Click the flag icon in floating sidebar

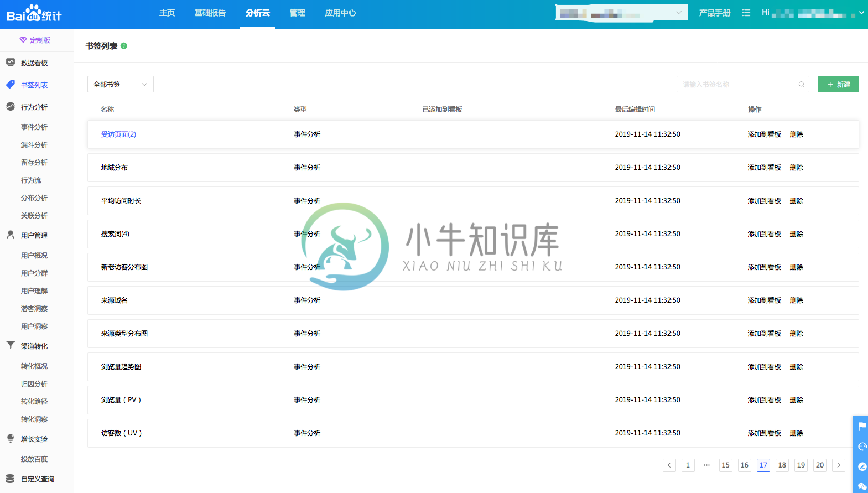coord(862,427)
